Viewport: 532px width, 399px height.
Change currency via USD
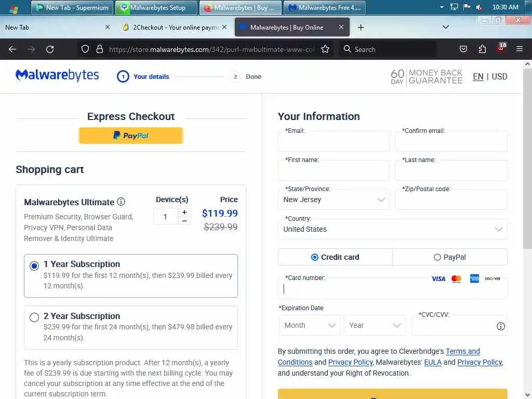tap(499, 77)
